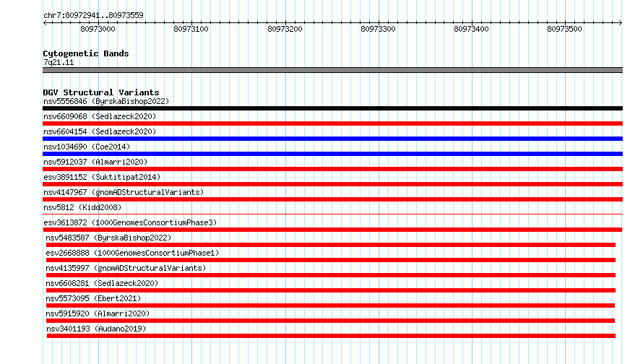Viewport: 643px width, 364px height.
Task: Click ruler position 80973100
Action: (x=191, y=29)
